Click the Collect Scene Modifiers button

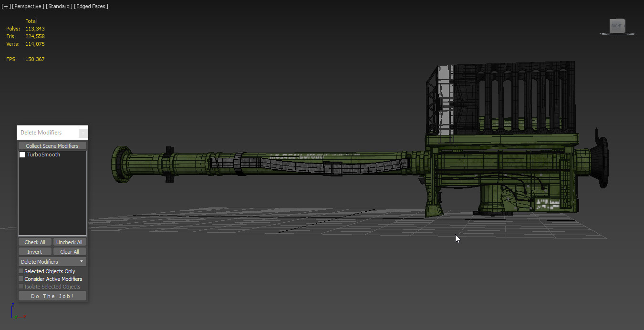coord(52,145)
